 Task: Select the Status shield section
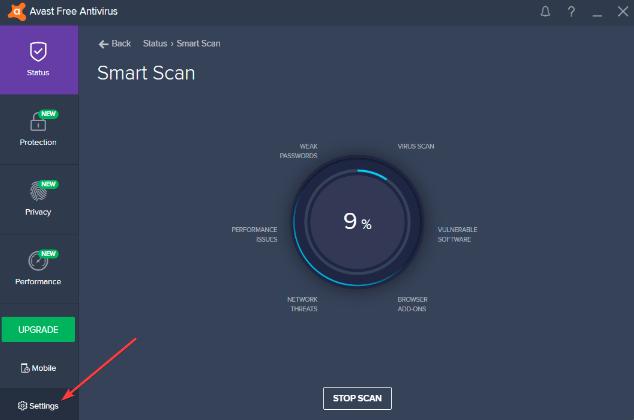(x=38, y=58)
